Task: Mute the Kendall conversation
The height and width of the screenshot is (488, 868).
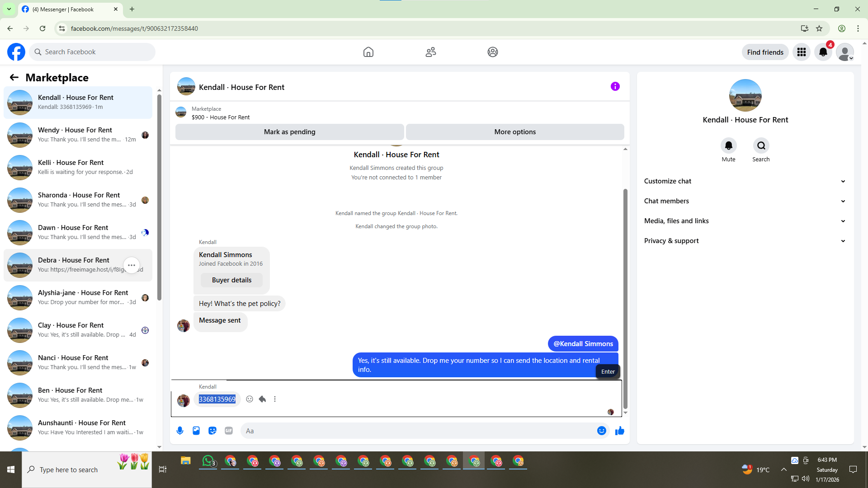Action: [x=728, y=146]
